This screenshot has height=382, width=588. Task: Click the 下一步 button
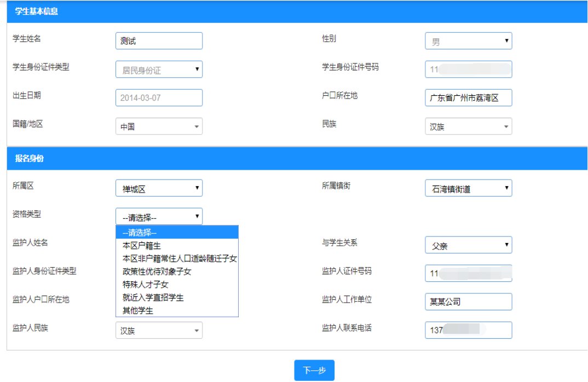(x=314, y=371)
